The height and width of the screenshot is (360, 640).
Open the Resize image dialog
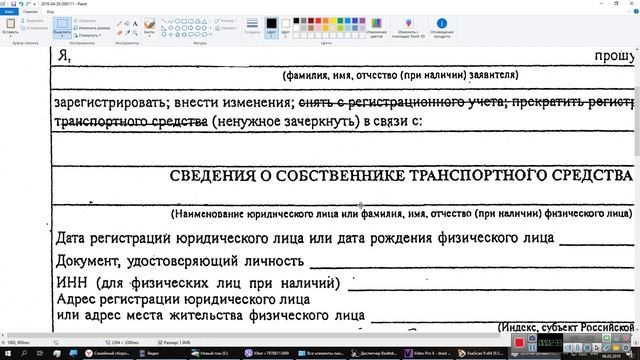click(x=92, y=28)
